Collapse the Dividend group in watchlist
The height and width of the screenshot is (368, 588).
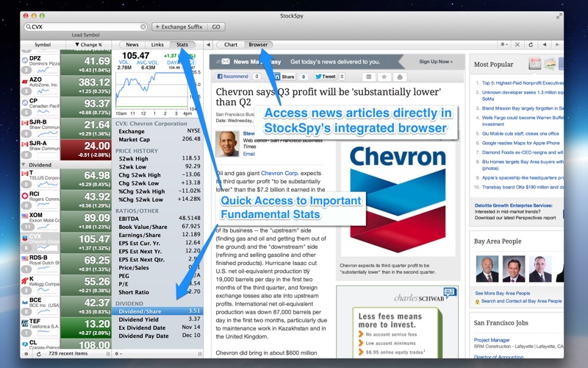click(24, 165)
